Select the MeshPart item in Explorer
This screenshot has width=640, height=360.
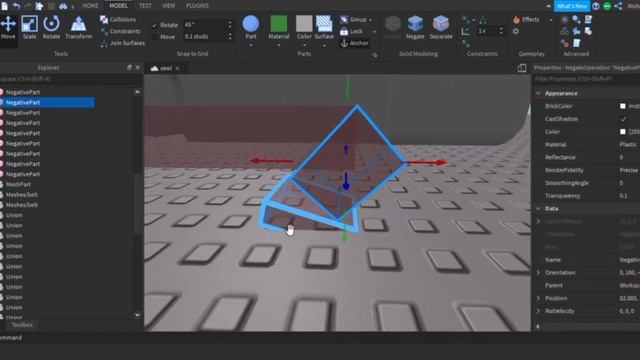[x=18, y=184]
